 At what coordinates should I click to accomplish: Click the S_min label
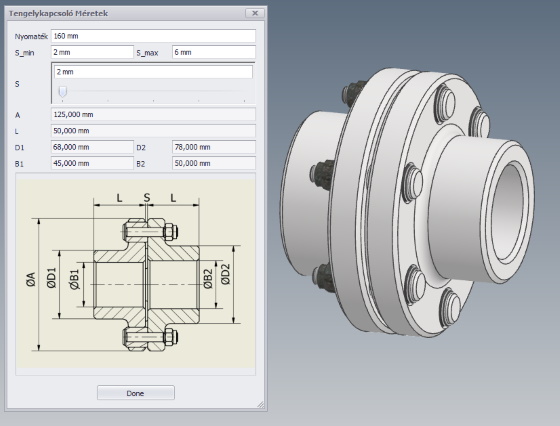click(24, 53)
